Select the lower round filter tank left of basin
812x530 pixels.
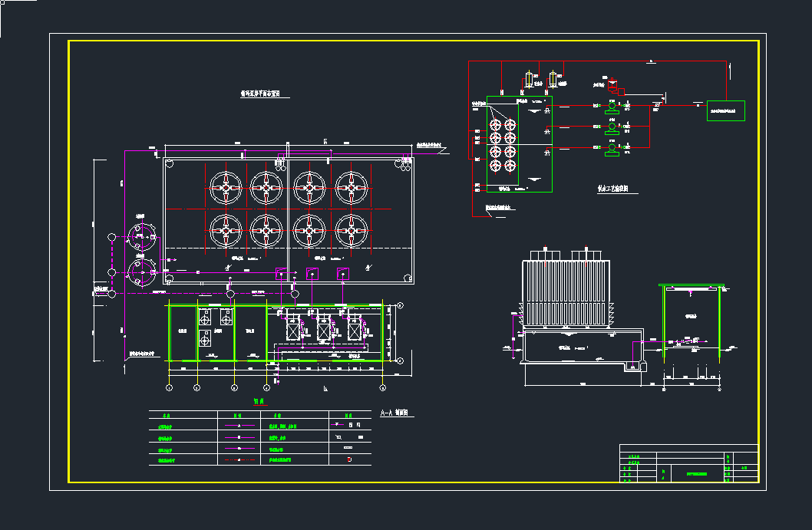[141, 272]
